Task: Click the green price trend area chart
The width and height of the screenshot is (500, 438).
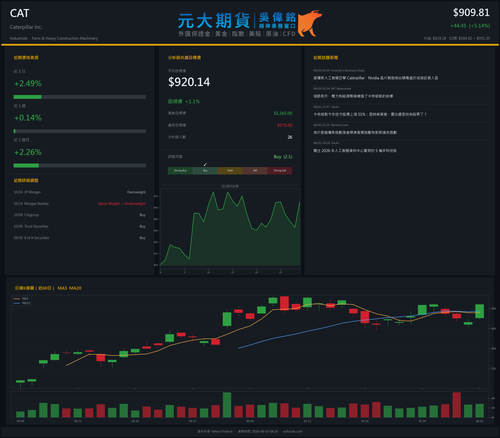Action: click(230, 230)
